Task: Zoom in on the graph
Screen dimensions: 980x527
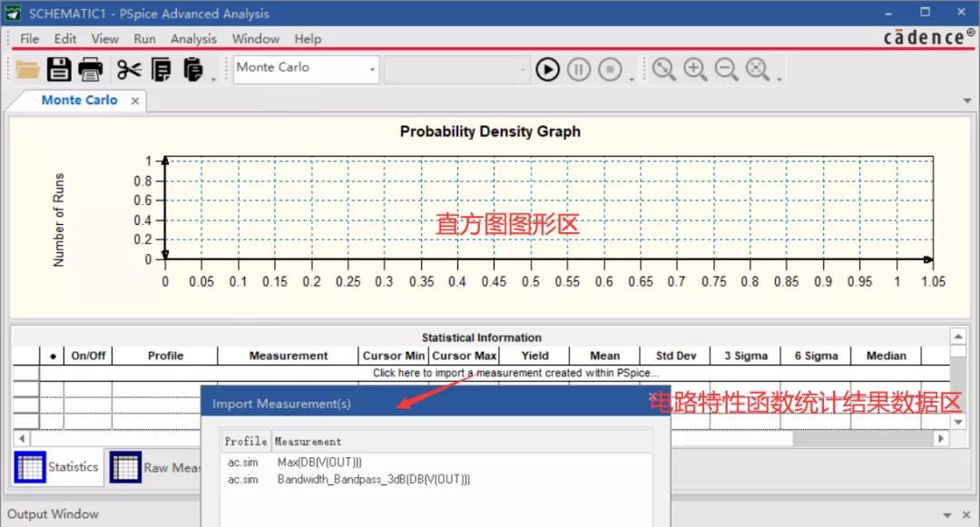Action: click(695, 69)
